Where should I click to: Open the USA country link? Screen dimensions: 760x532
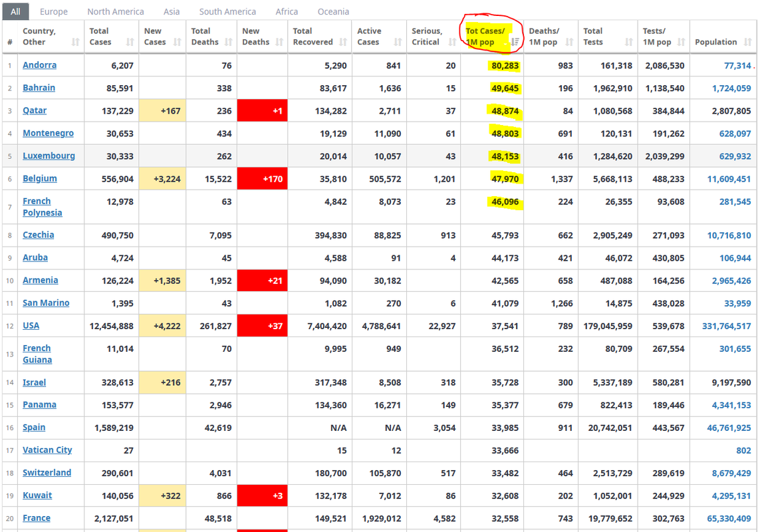31,326
